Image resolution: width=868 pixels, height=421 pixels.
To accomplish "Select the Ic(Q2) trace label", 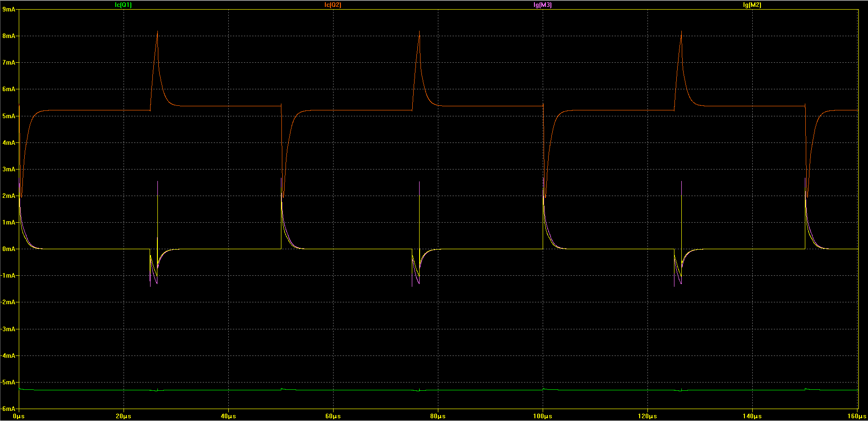I will (x=333, y=5).
